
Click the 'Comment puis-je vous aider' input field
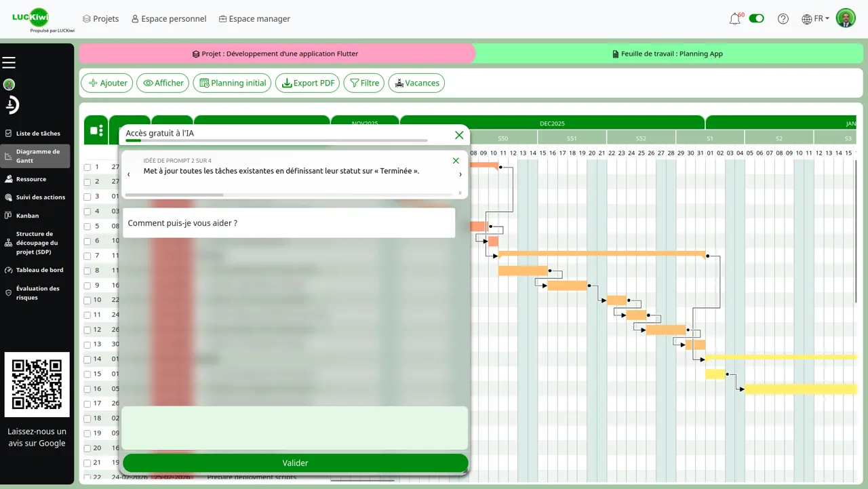click(288, 223)
